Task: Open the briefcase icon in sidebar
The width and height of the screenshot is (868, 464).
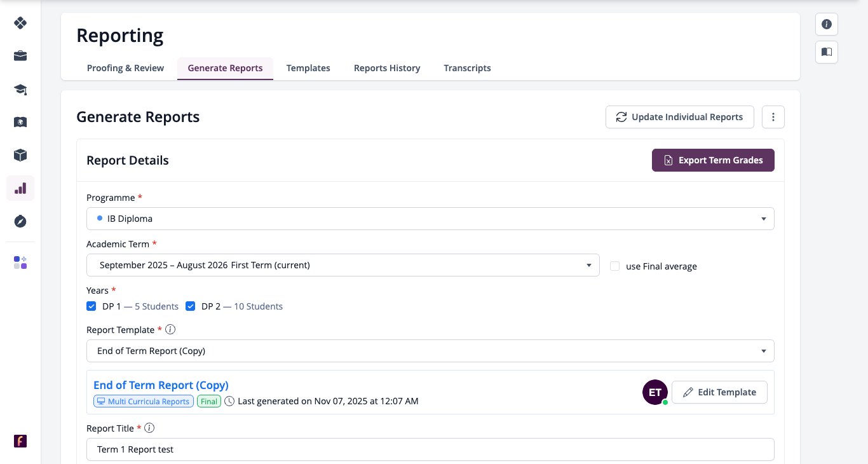Action: coord(20,56)
